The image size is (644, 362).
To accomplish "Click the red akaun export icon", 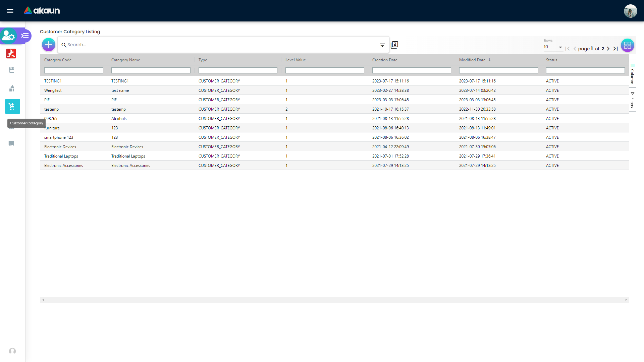I will pyautogui.click(x=11, y=54).
